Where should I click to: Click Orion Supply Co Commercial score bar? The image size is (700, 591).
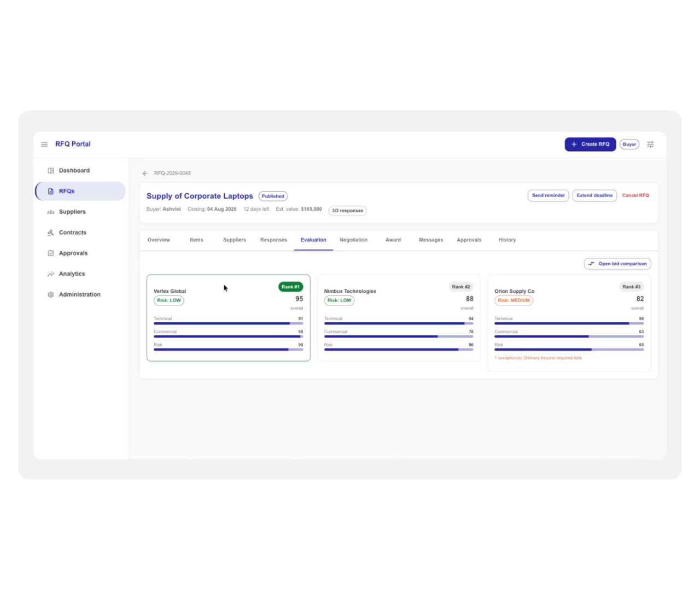click(569, 337)
